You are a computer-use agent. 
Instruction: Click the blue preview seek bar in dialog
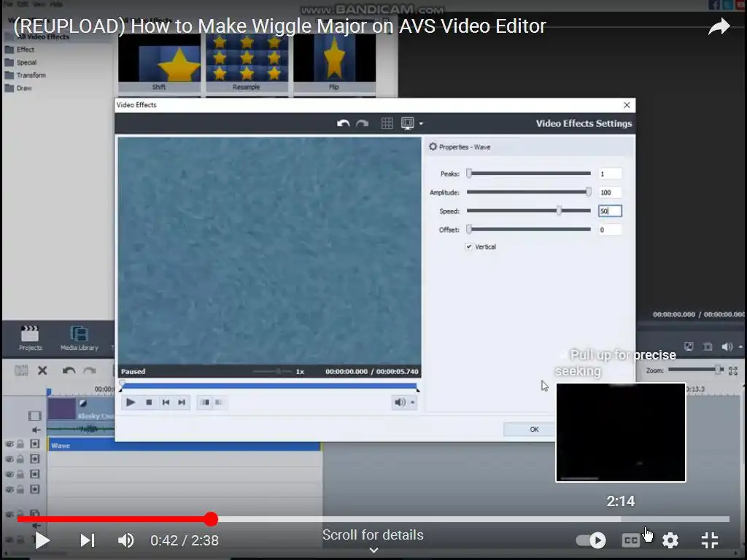coord(269,386)
